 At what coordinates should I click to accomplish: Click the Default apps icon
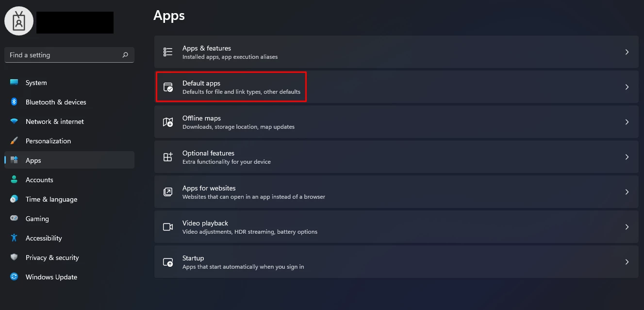point(168,87)
